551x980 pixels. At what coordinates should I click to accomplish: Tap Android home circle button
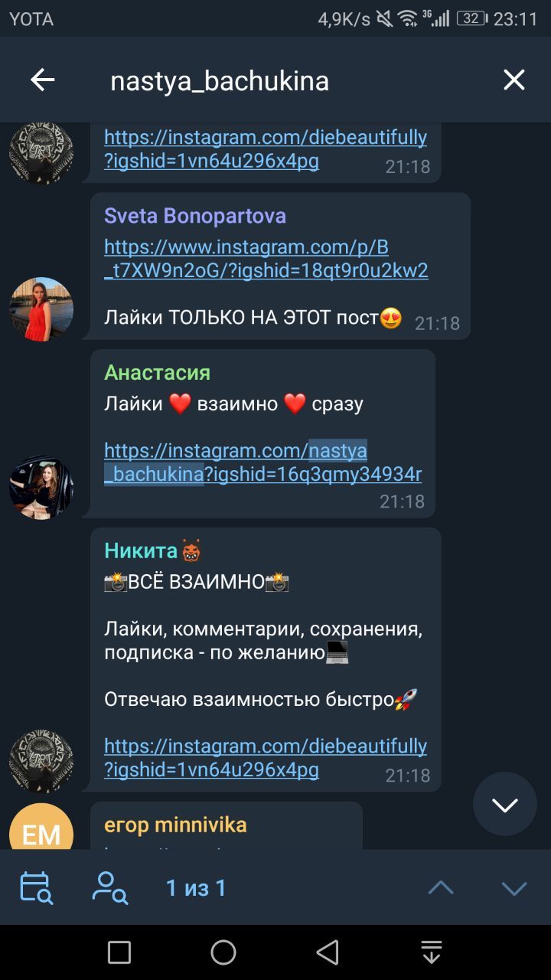pyautogui.click(x=223, y=952)
